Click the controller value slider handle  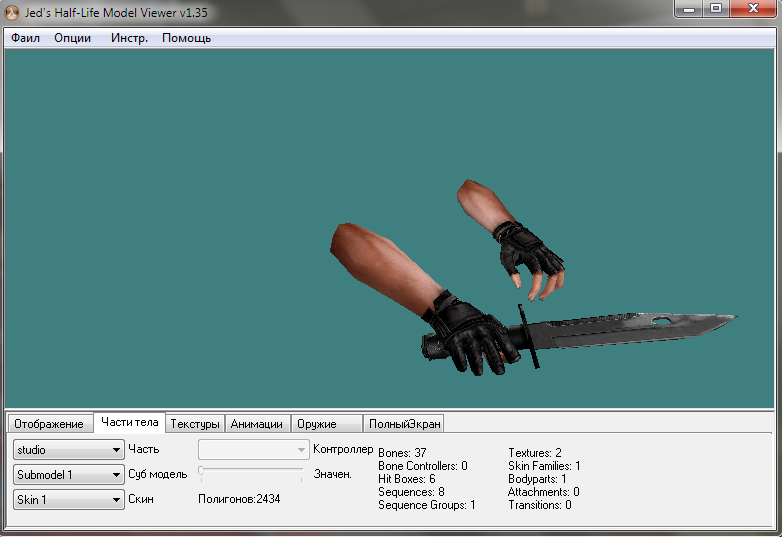[x=201, y=470]
